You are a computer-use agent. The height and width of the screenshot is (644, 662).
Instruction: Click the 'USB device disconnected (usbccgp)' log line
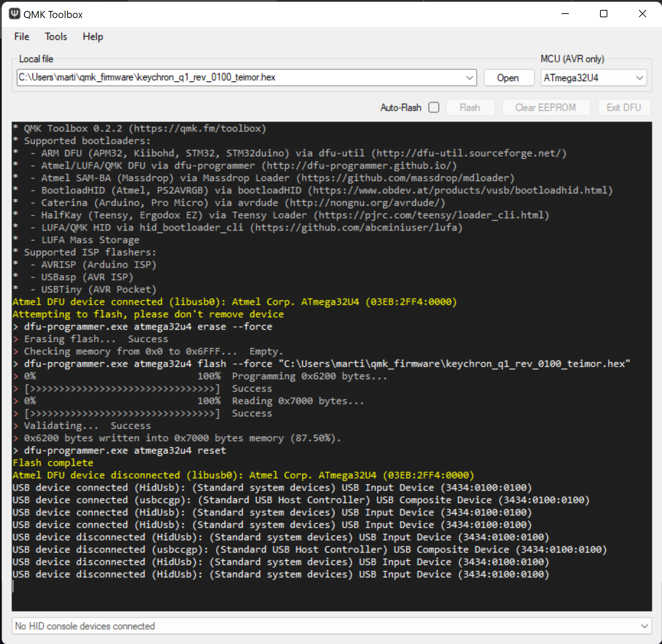(x=310, y=550)
